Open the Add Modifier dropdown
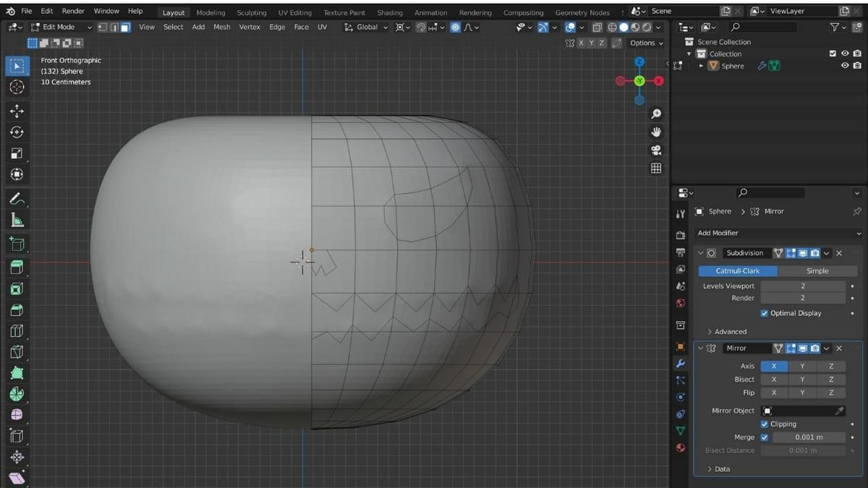Viewport: 868px width, 488px height. [778, 233]
